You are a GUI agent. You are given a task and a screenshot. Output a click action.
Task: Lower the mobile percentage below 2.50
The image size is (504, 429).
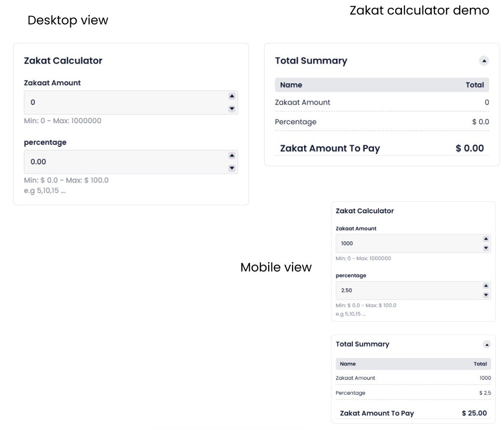coord(486,295)
